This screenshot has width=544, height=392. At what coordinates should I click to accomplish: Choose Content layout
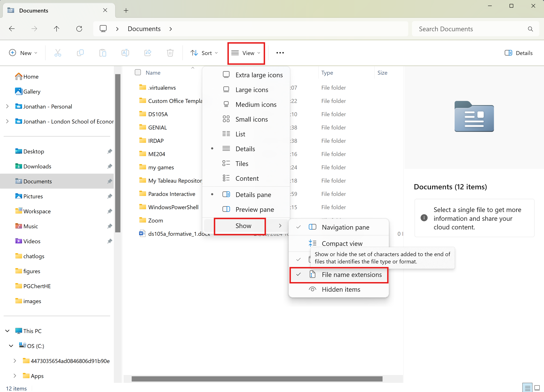tap(246, 179)
